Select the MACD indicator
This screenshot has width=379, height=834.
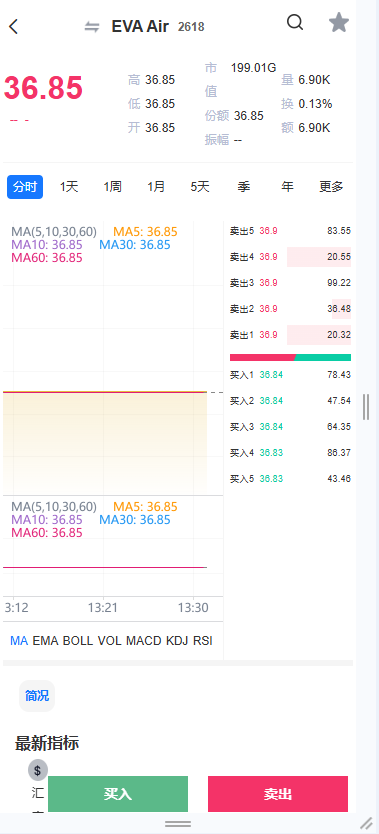click(x=144, y=640)
